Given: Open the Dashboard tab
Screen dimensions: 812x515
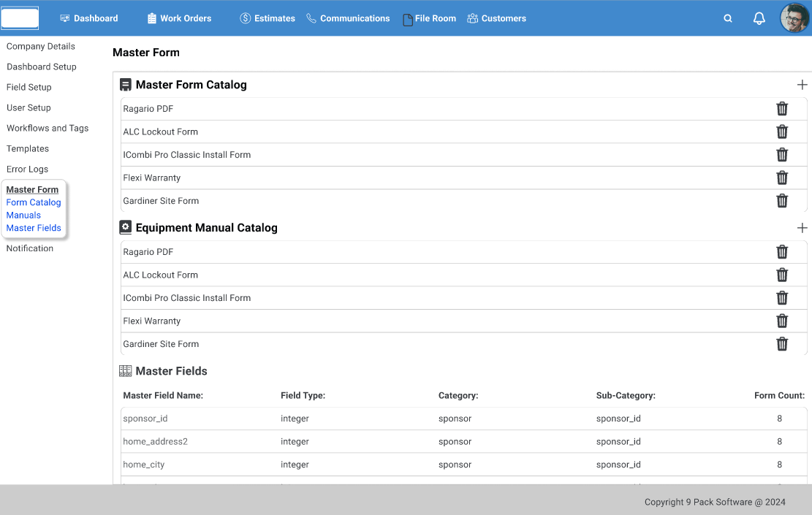Looking at the screenshot, I should (x=88, y=18).
